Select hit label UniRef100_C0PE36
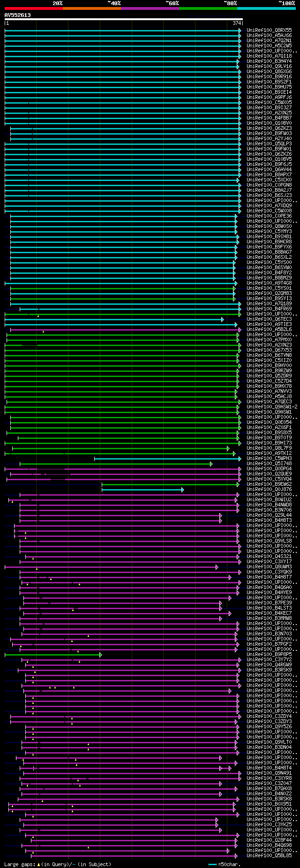This screenshot has height=868, width=300. pos(269,216)
